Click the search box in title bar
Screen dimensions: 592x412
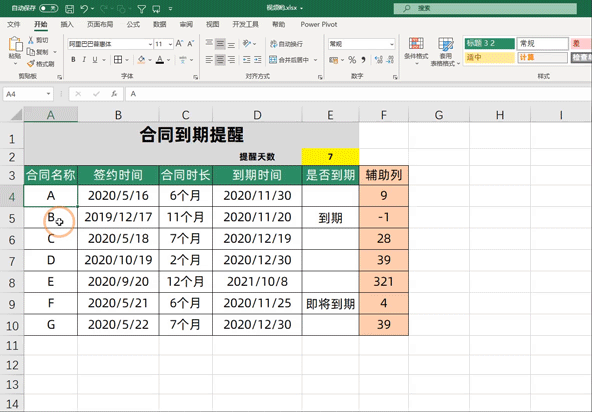(485, 8)
